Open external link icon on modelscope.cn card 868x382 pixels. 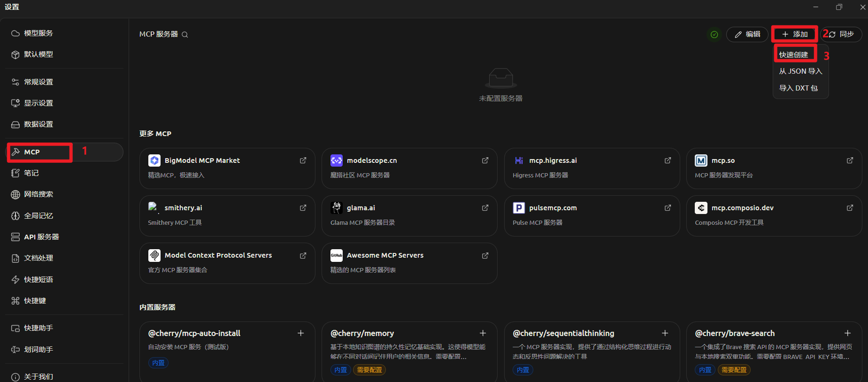485,160
